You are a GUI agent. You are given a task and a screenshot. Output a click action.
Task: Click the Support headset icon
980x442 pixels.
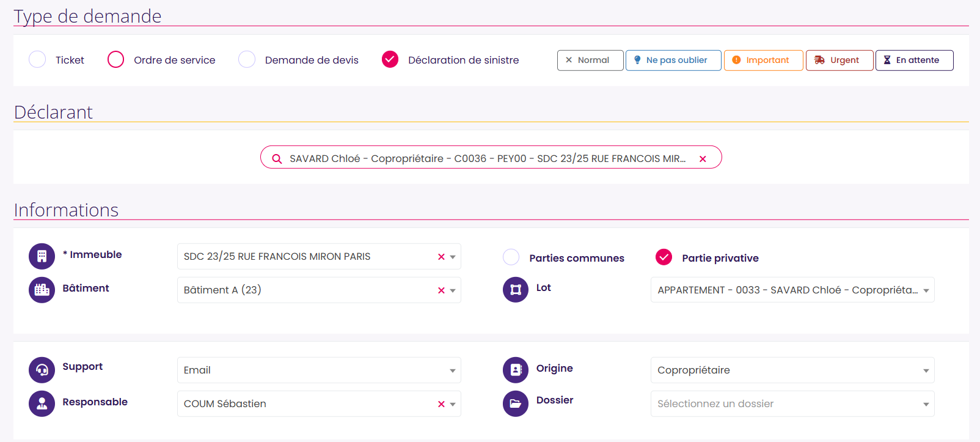pyautogui.click(x=42, y=370)
